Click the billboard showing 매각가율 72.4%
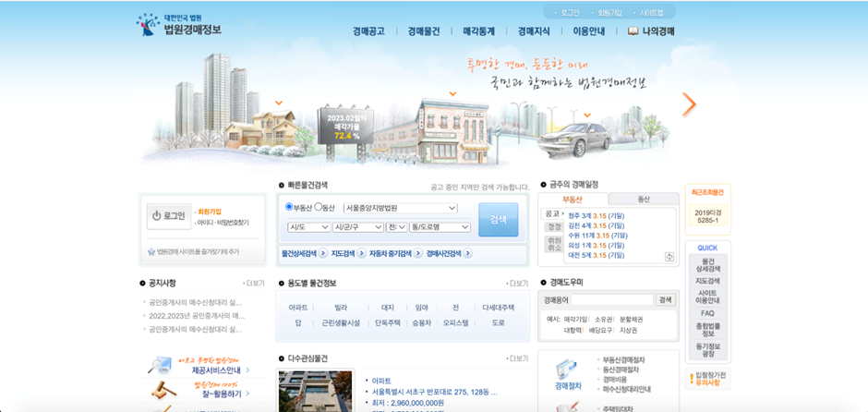The image size is (868, 412). (344, 127)
